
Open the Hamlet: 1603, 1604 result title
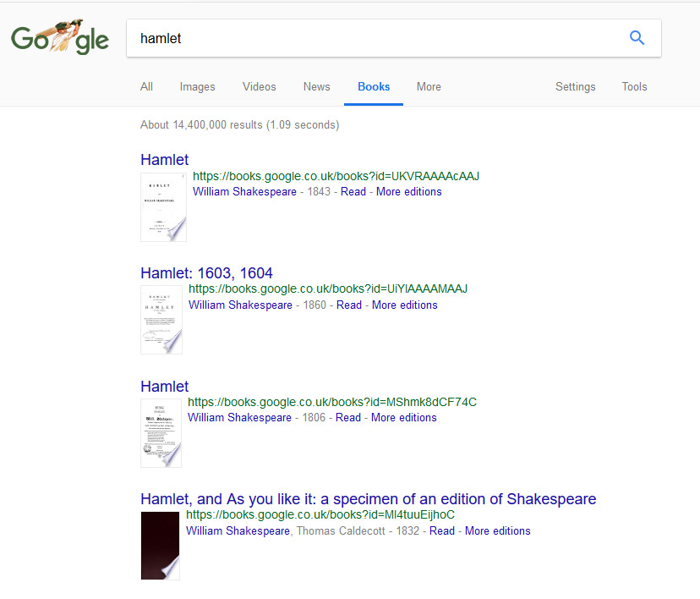point(206,273)
